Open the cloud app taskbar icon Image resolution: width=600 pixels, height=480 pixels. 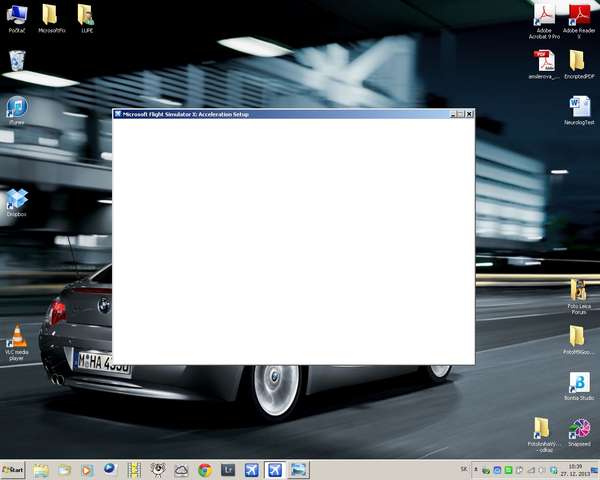[x=181, y=470]
